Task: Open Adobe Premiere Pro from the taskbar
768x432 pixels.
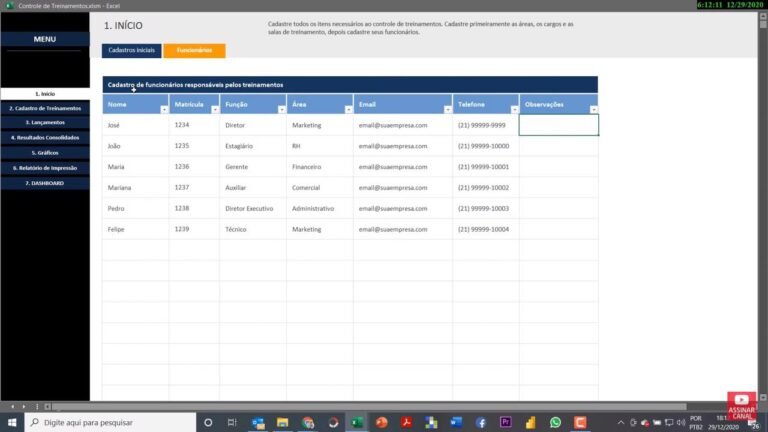Action: tap(505, 422)
